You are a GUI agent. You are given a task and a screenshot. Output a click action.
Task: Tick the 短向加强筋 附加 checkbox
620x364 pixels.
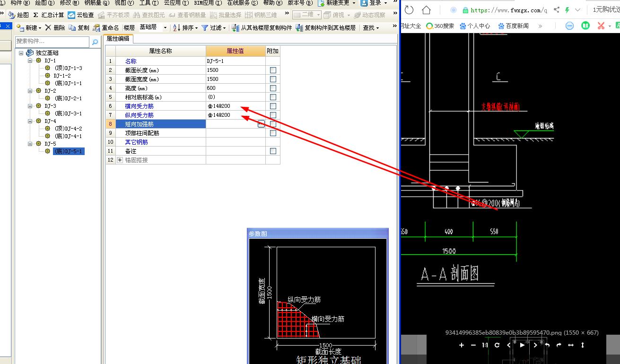[x=273, y=124]
